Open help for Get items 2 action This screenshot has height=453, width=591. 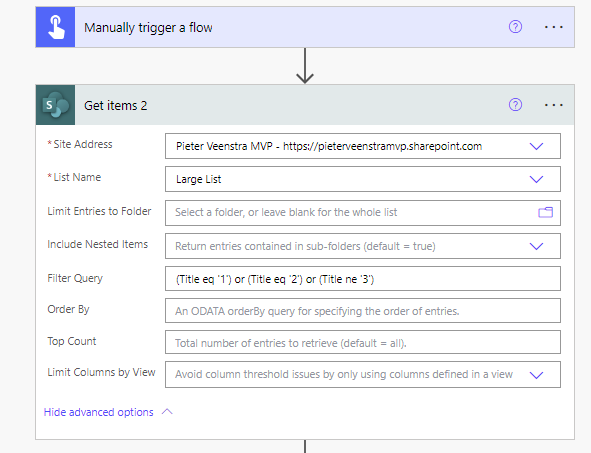[x=515, y=104]
